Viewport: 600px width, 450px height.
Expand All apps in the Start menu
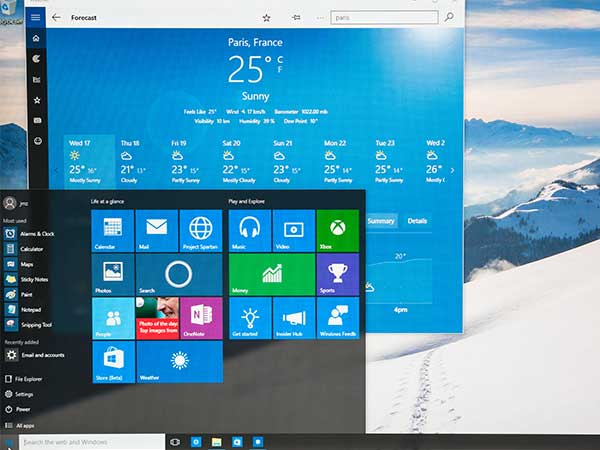pos(24,425)
